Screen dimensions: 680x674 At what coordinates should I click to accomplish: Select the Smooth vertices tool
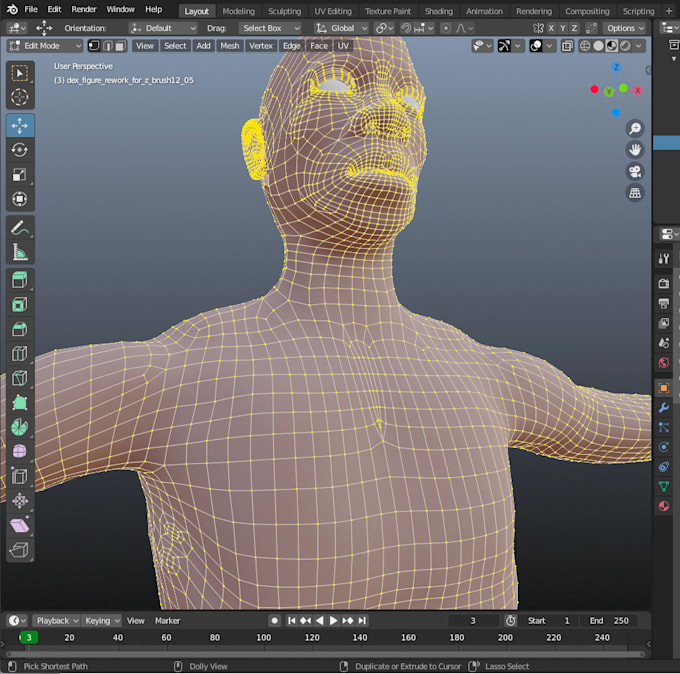click(20, 452)
